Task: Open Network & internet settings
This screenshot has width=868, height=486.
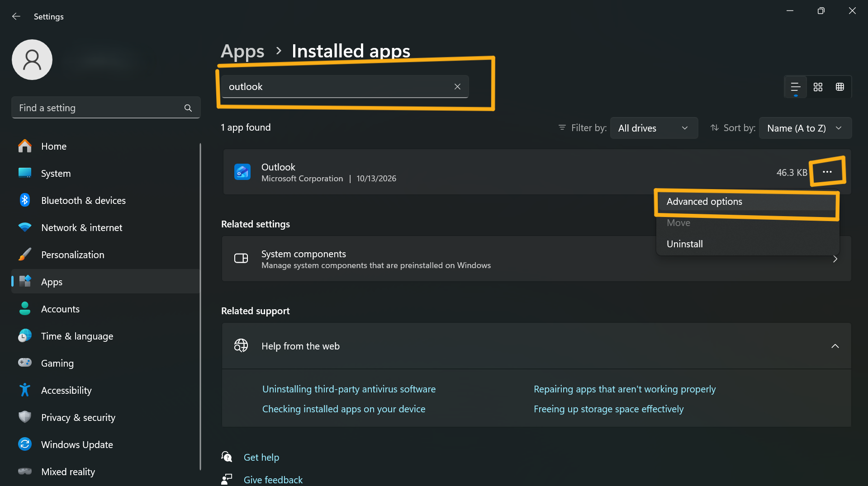Action: 105,227
